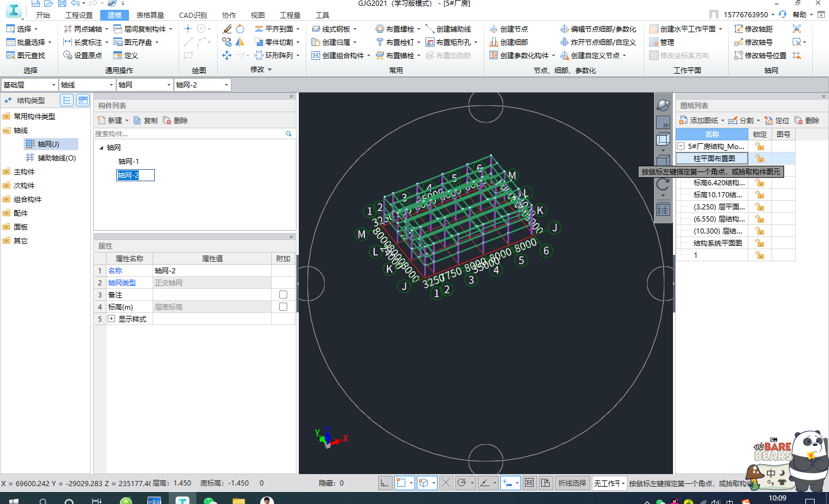This screenshot has height=504, width=829.
Task: Click the save icon in quick access toolbar
Action: pyautogui.click(x=62, y=3)
